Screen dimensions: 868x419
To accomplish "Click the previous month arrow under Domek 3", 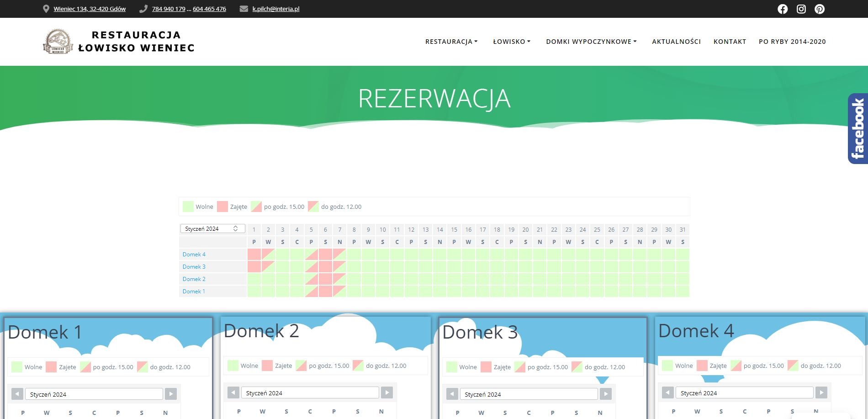I will tap(452, 393).
